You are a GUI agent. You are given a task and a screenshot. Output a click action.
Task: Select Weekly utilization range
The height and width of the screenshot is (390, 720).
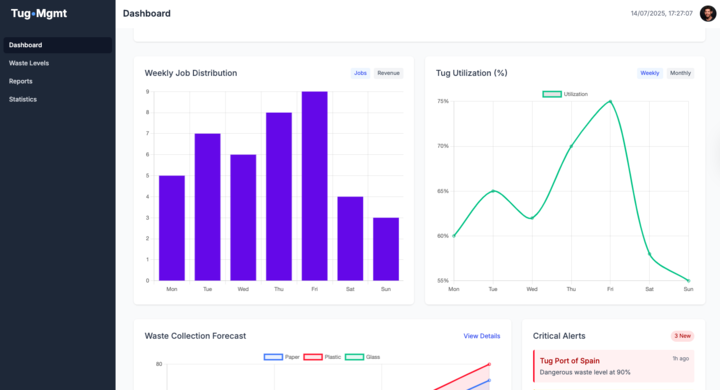[x=650, y=73]
